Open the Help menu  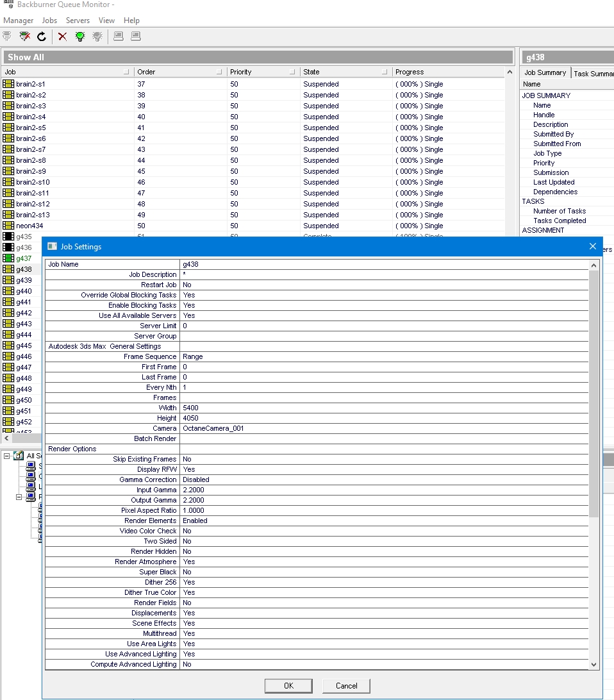pos(131,21)
